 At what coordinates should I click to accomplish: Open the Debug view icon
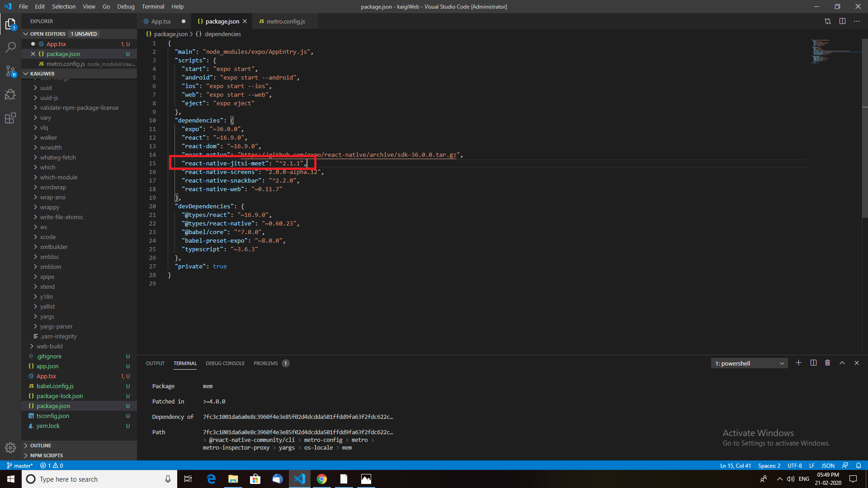(10, 94)
